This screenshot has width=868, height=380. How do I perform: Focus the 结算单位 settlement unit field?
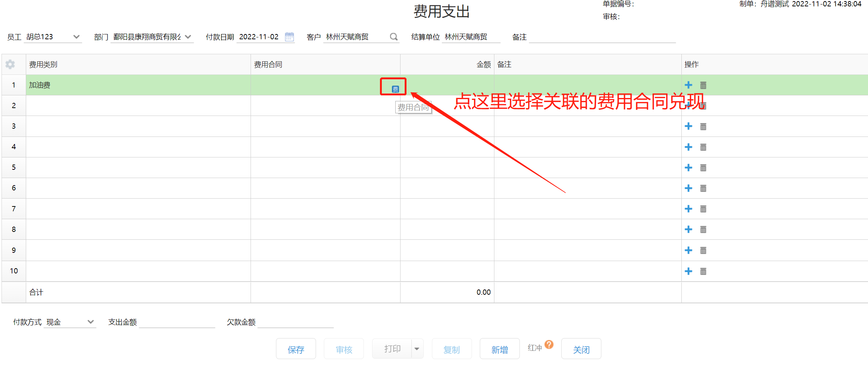pos(471,37)
